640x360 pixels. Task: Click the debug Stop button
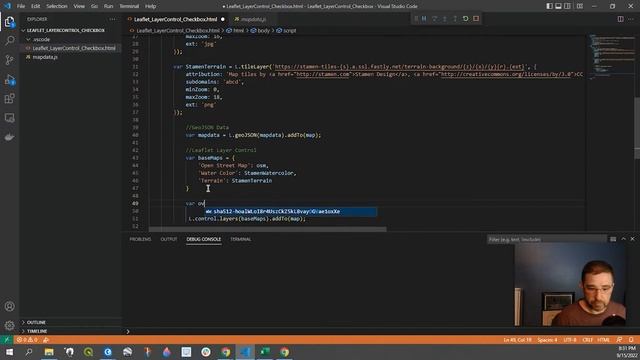pyautogui.click(x=476, y=19)
